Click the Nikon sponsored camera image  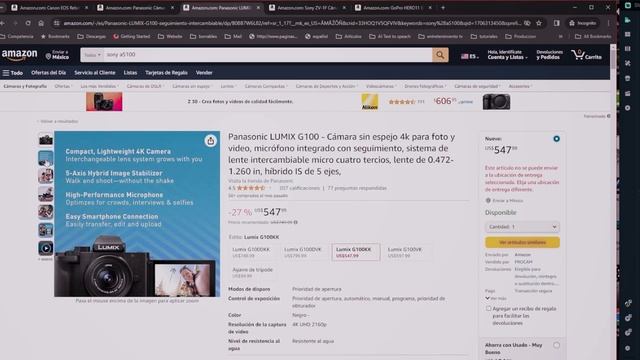pyautogui.click(x=496, y=102)
